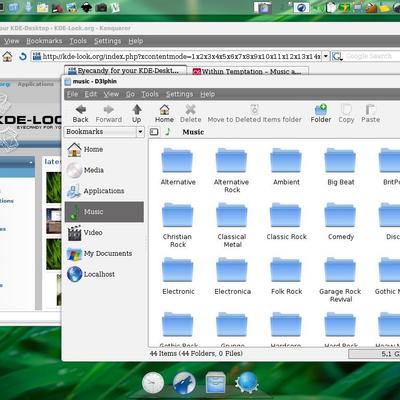The width and height of the screenshot is (400, 400).
Task: Select the Garage Rock Revival folder
Action: click(340, 280)
